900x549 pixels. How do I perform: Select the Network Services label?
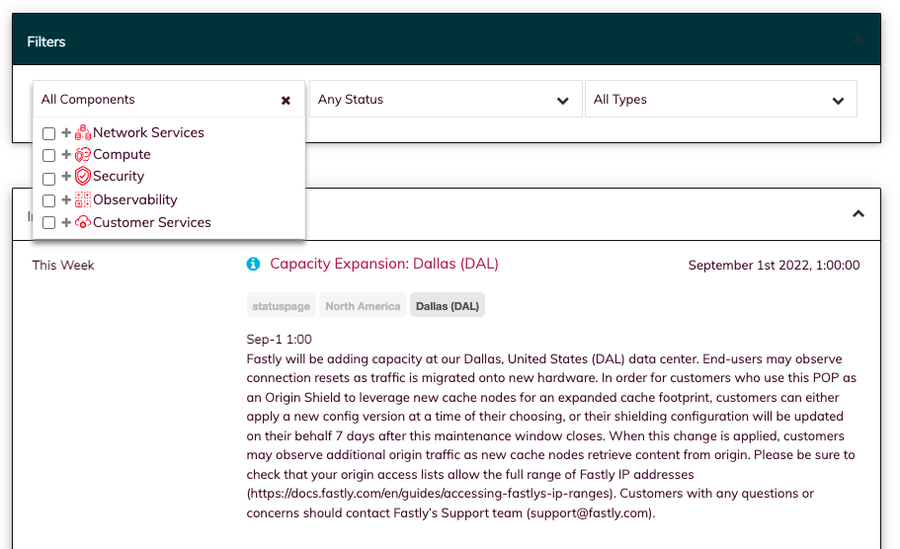coord(149,133)
